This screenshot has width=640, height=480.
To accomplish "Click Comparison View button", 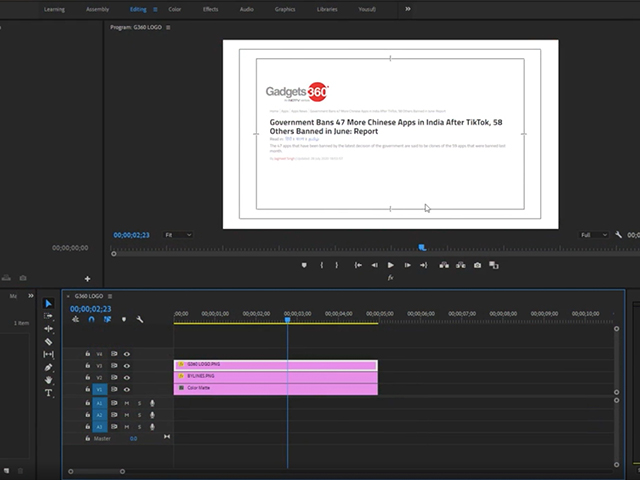I will (x=494, y=265).
